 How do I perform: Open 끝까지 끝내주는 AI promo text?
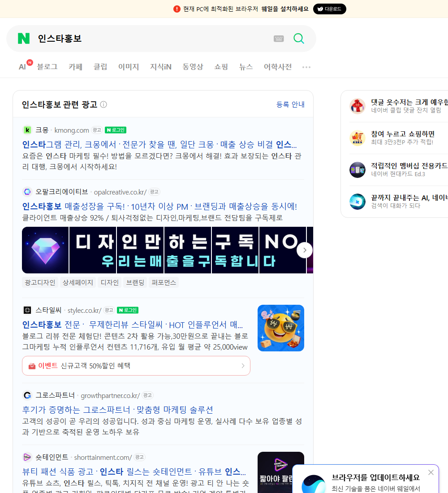point(409,198)
